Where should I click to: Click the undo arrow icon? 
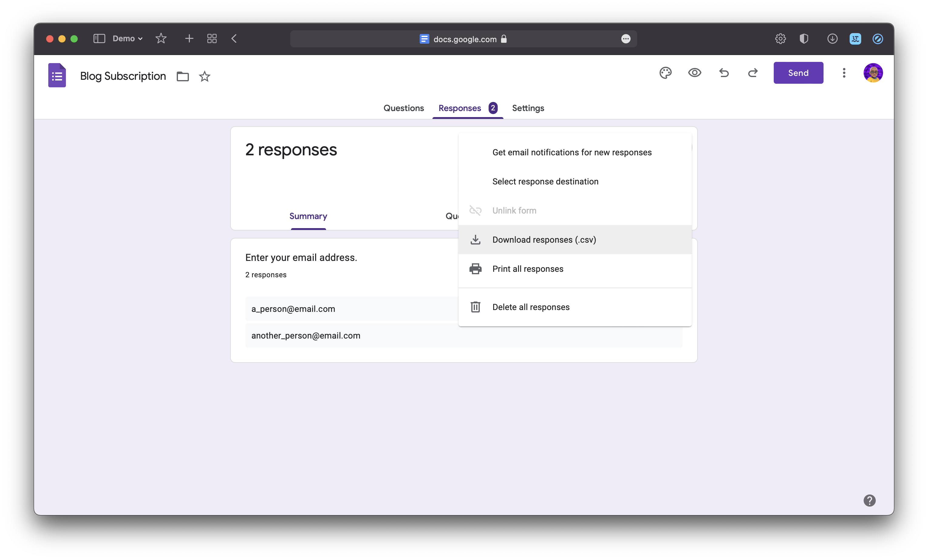(x=724, y=73)
